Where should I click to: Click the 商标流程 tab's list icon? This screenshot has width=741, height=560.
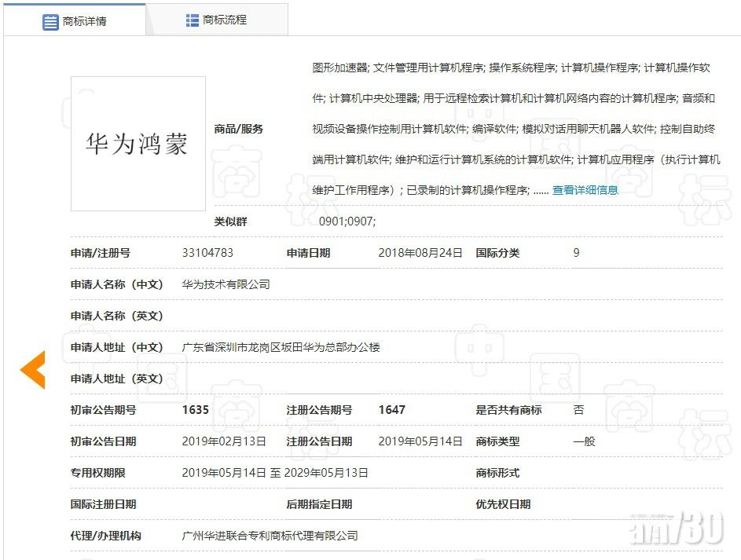[x=193, y=20]
